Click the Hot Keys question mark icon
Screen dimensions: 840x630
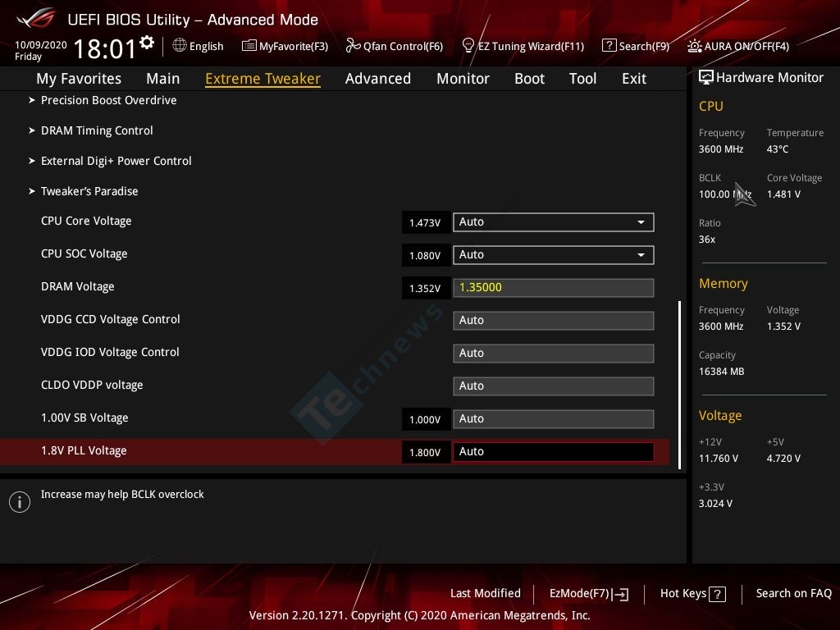coord(717,594)
